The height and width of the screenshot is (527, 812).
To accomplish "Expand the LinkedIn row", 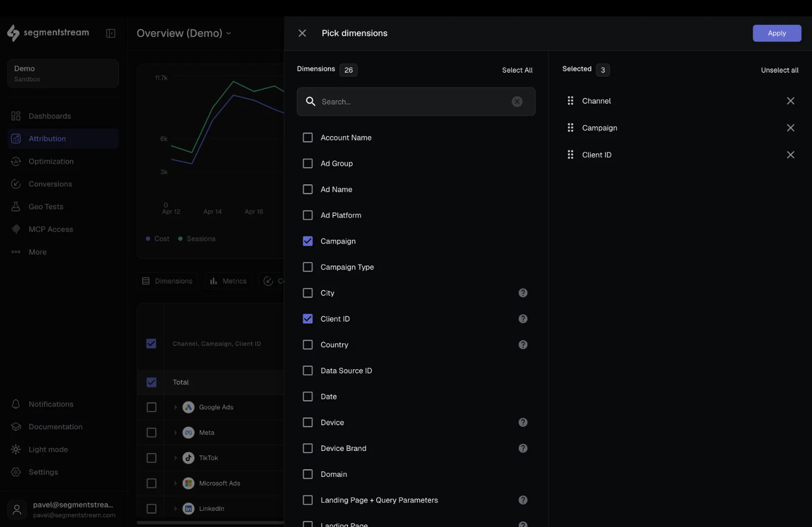I will click(x=176, y=509).
